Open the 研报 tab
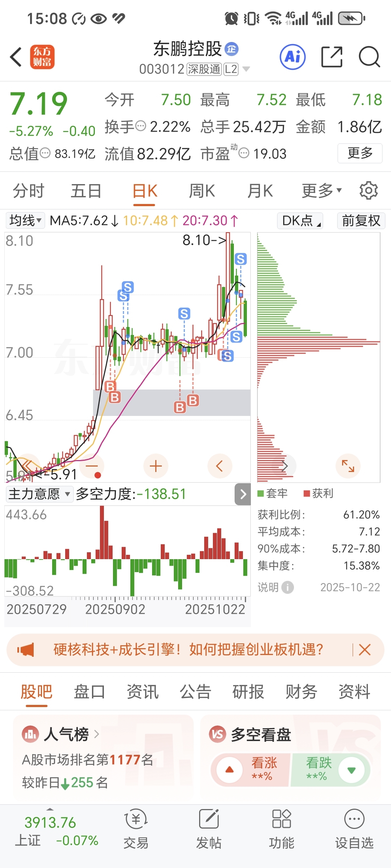Screen dimensions: 391x868 [248, 692]
